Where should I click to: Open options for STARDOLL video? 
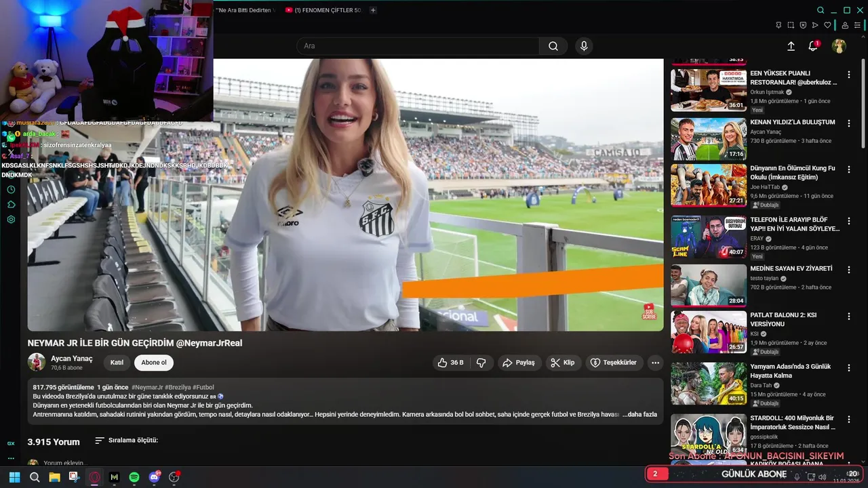click(x=849, y=420)
